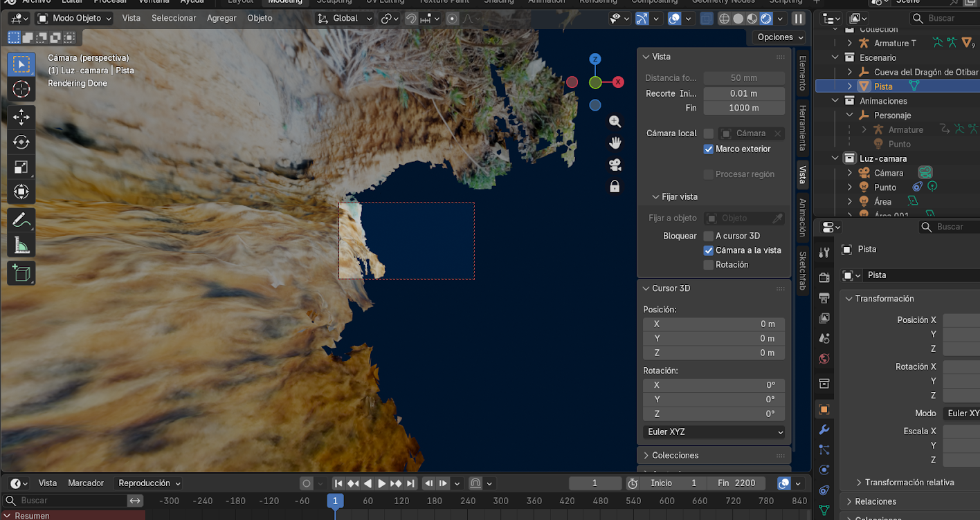
Task: Uncheck Cámara a la vista
Action: tap(708, 250)
